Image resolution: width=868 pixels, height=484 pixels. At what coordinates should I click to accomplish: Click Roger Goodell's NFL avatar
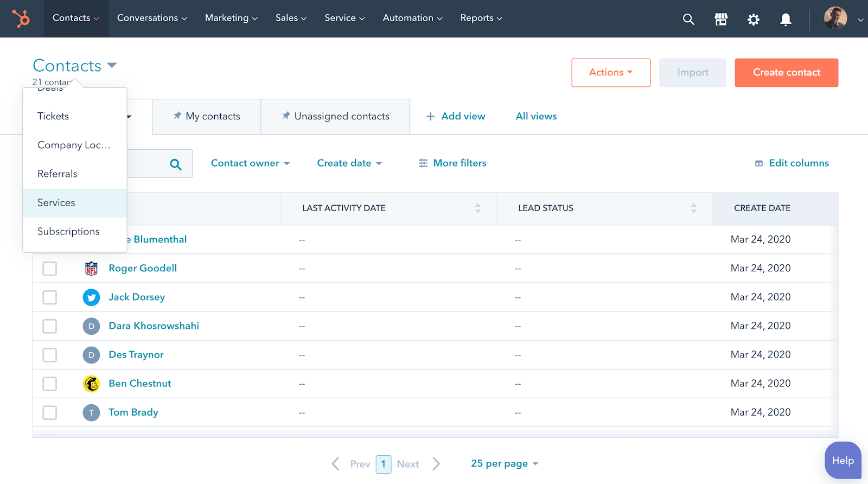click(91, 269)
